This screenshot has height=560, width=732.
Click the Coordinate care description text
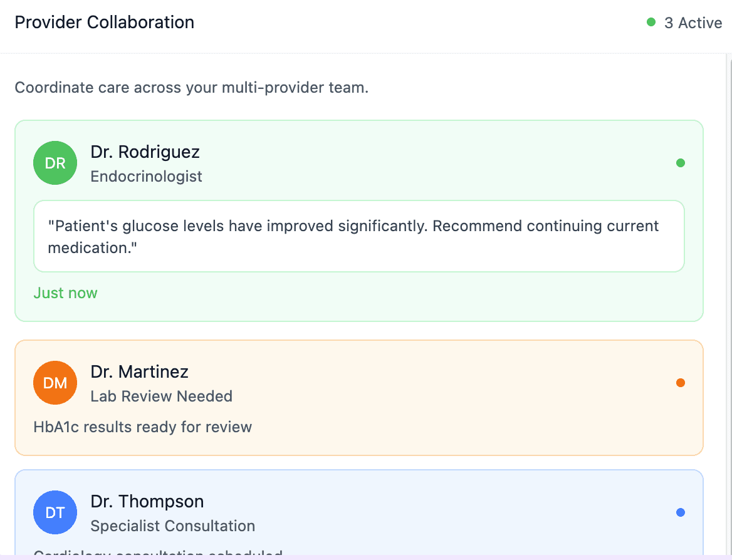(191, 87)
